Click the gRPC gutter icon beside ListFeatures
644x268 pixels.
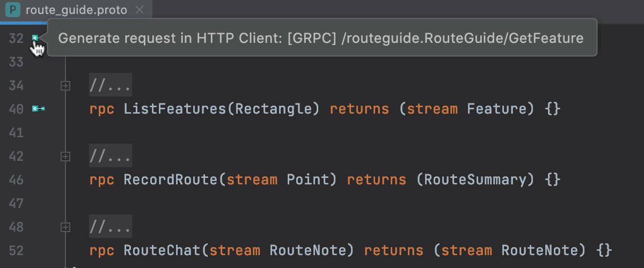[38, 109]
